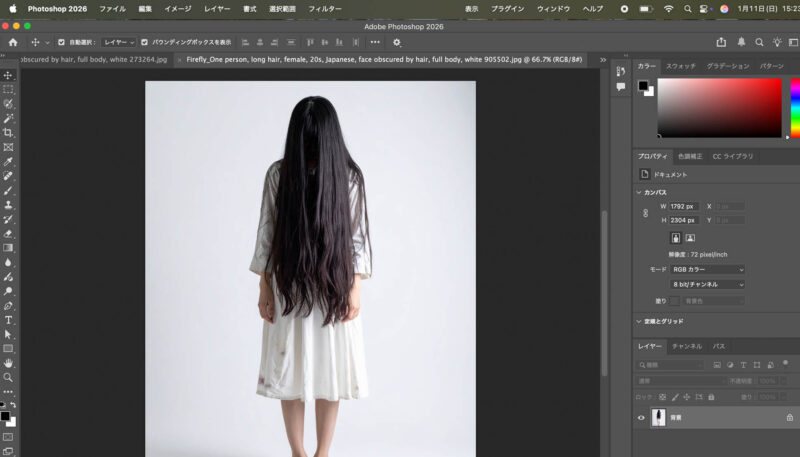Image resolution: width=800 pixels, height=457 pixels.
Task: Open the Comments panel icon
Action: tap(620, 87)
